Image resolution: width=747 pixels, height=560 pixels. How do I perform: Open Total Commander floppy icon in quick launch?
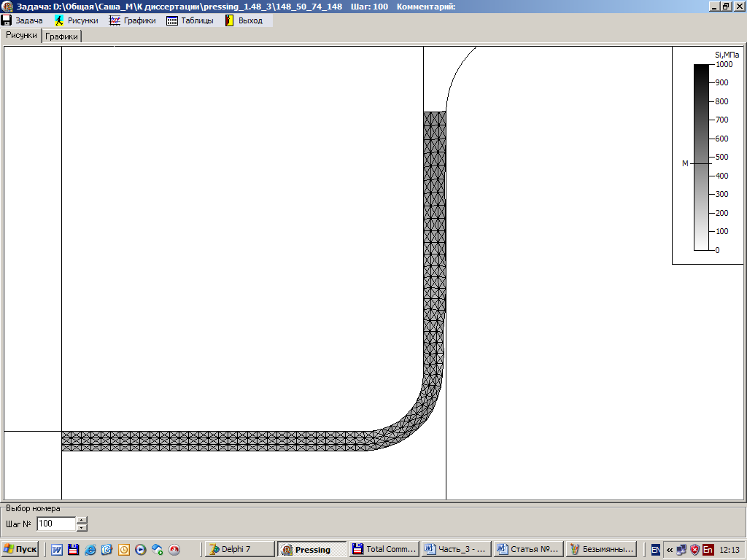coord(73,550)
